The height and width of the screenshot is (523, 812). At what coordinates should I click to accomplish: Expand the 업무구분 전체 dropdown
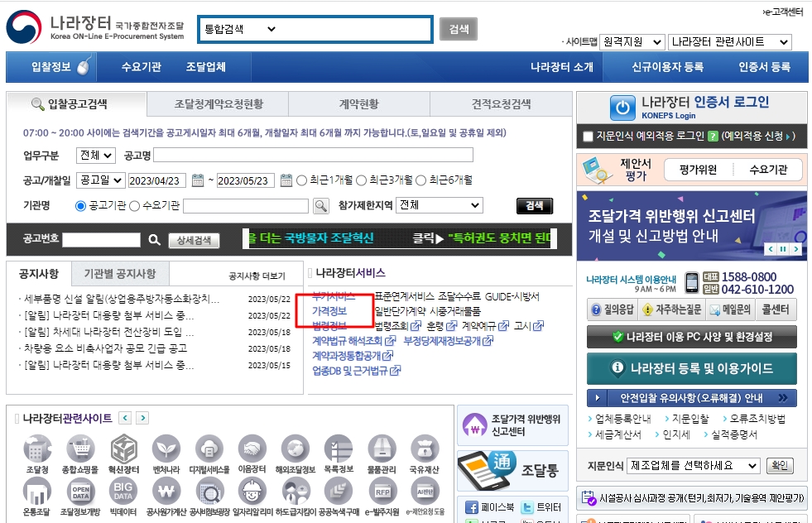tap(95, 156)
